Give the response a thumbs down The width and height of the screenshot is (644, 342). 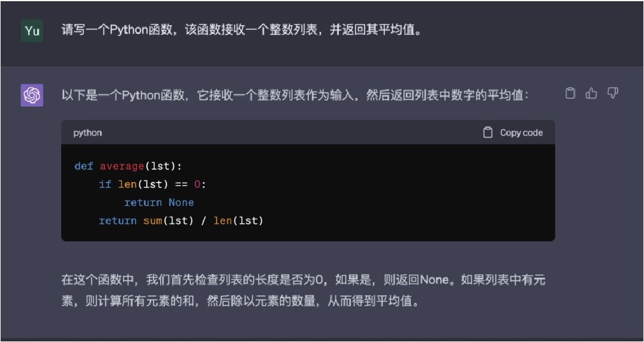coord(612,93)
